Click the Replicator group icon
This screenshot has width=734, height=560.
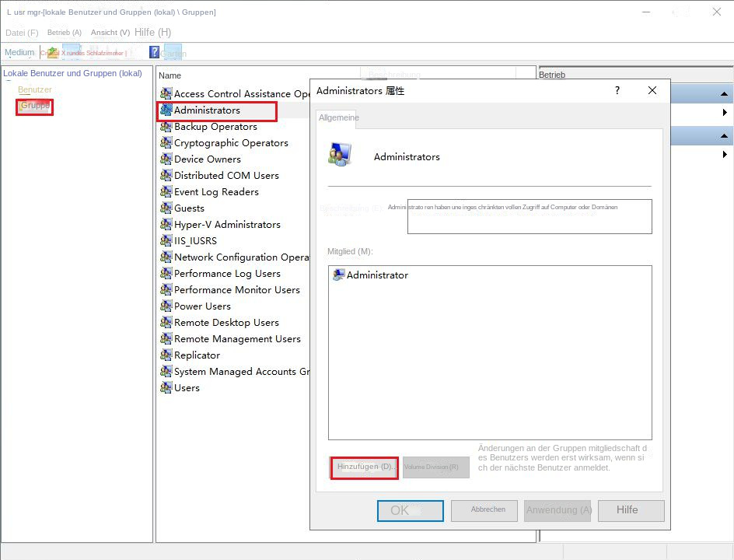(x=166, y=355)
